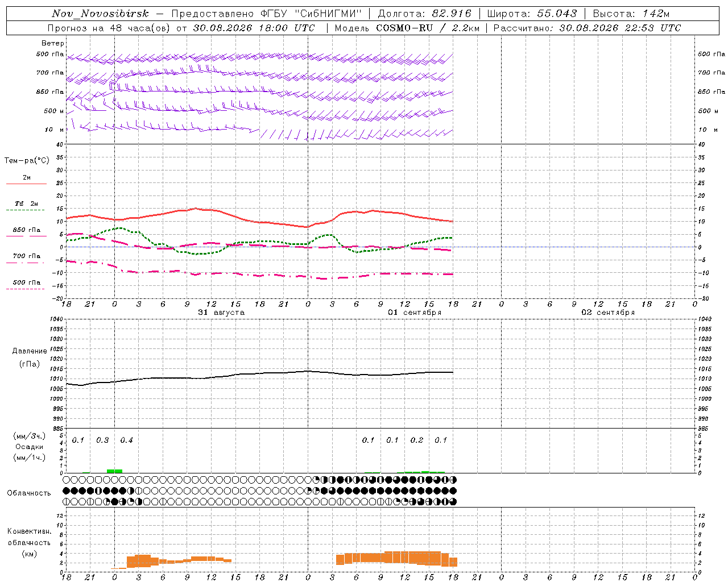Click the 500 гПа temperature legend entry

(x=27, y=282)
